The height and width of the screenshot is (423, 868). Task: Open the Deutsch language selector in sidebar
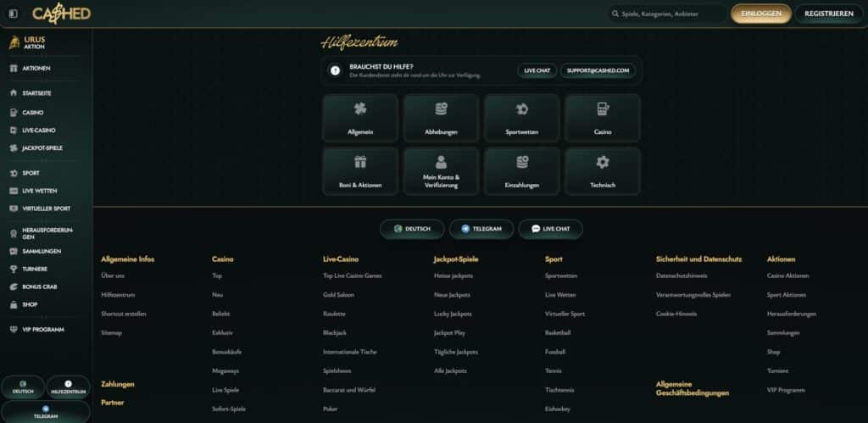(23, 387)
